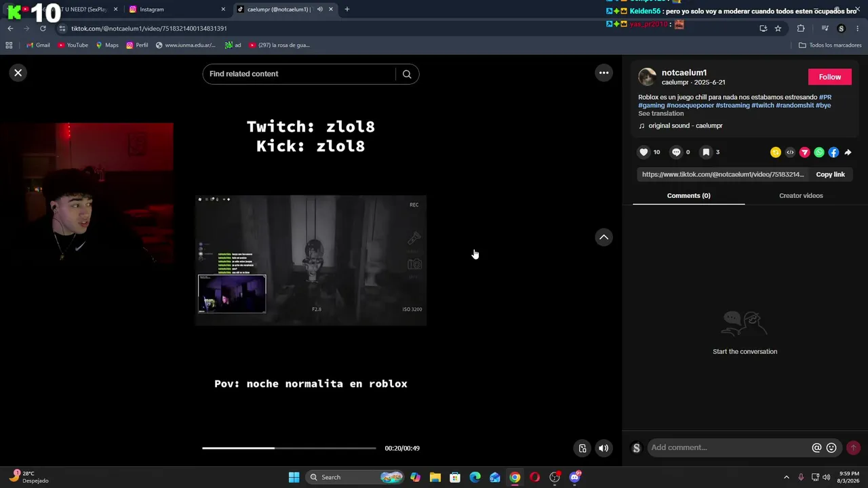This screenshot has width=868, height=488.
Task: Close the Instagram browser tab
Action: pos(223,9)
